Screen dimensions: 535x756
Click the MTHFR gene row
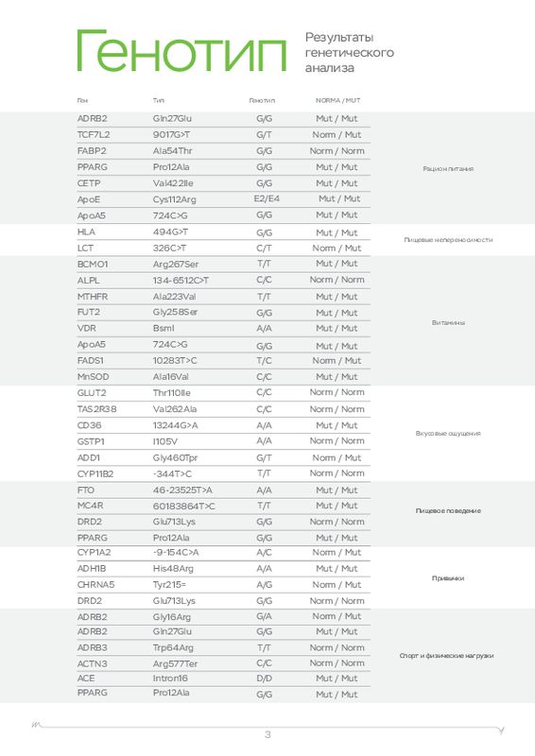click(x=223, y=297)
